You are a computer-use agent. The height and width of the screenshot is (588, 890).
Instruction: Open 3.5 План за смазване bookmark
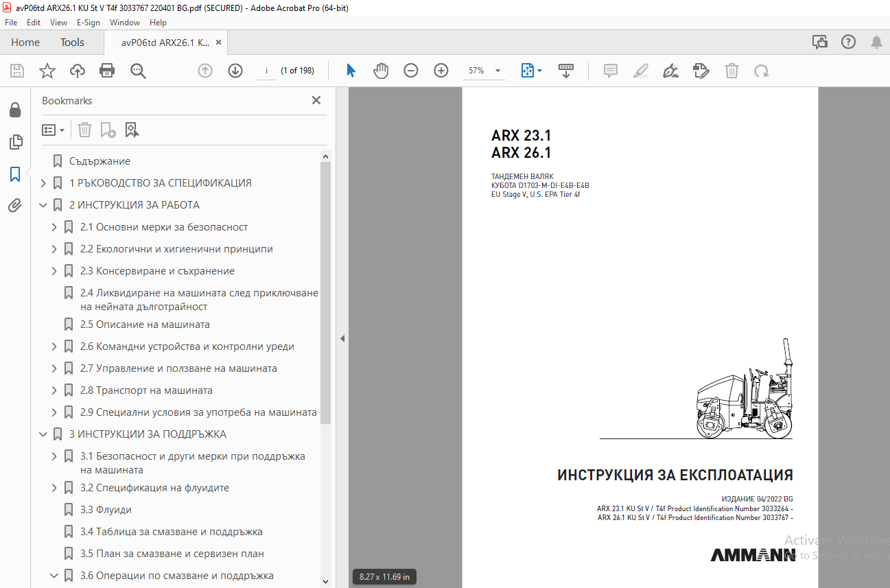(172, 554)
